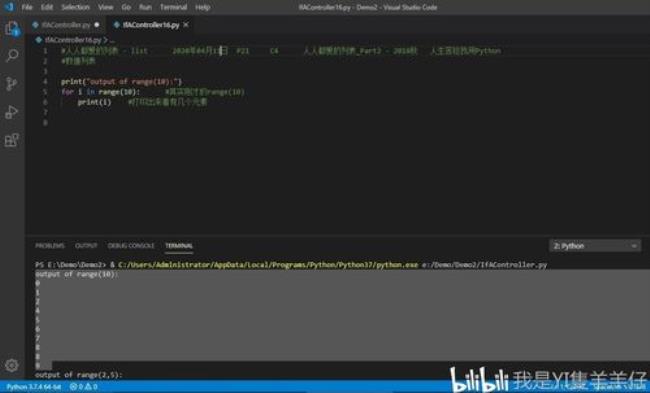Viewport: 650px width, 393px height.
Task: Open the Selection menu
Action: (75, 7)
